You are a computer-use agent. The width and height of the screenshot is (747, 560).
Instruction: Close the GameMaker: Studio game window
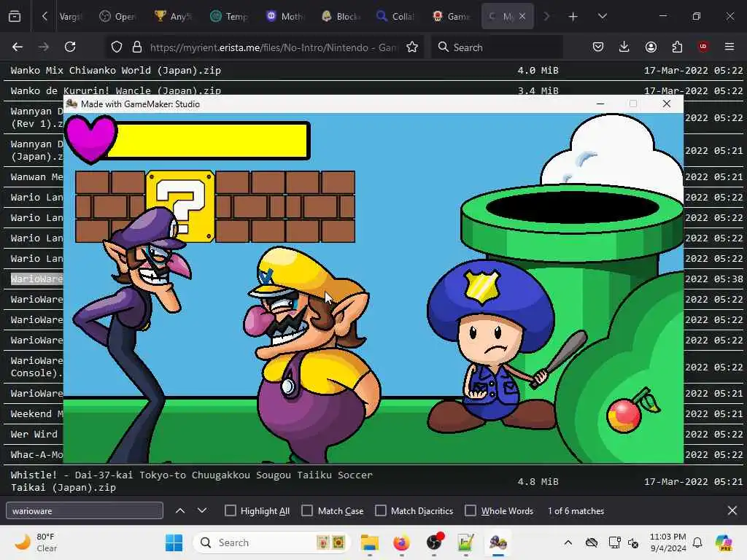(x=667, y=104)
